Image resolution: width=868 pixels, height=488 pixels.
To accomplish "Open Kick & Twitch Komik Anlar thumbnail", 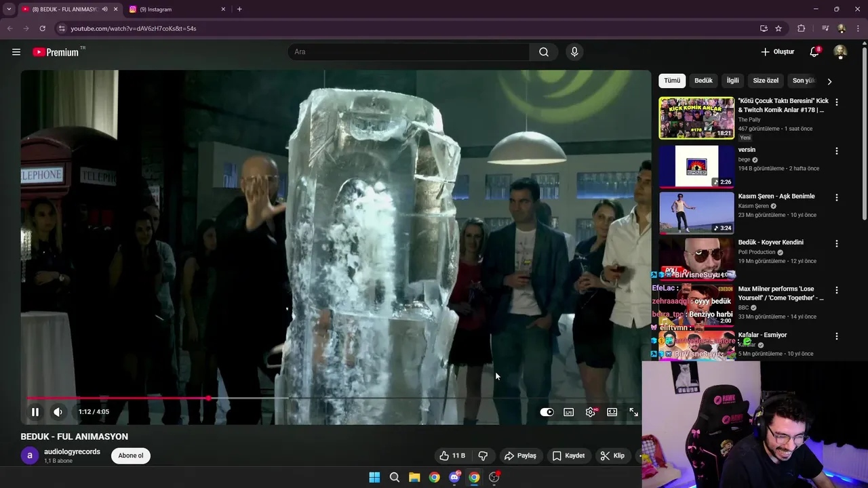I will pos(696,117).
